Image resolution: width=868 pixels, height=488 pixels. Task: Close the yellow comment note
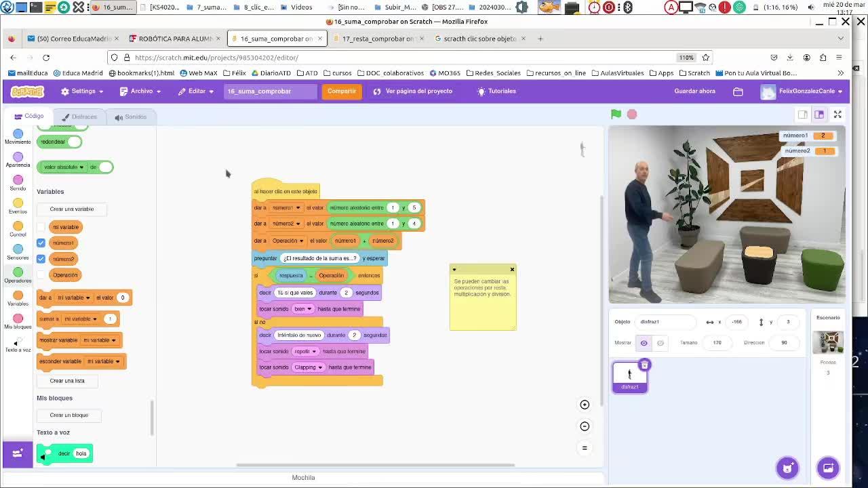point(512,270)
